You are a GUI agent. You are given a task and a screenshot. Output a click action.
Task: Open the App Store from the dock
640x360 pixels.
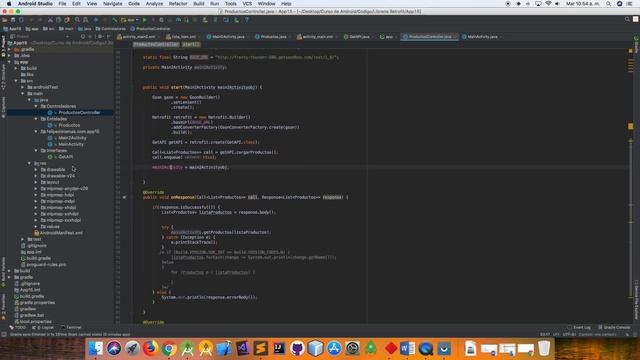334,348
